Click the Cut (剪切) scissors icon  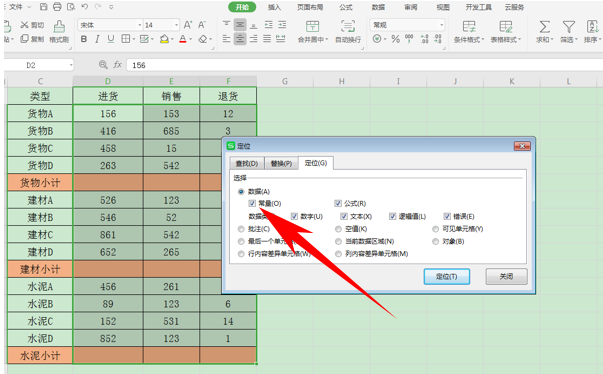(x=24, y=25)
